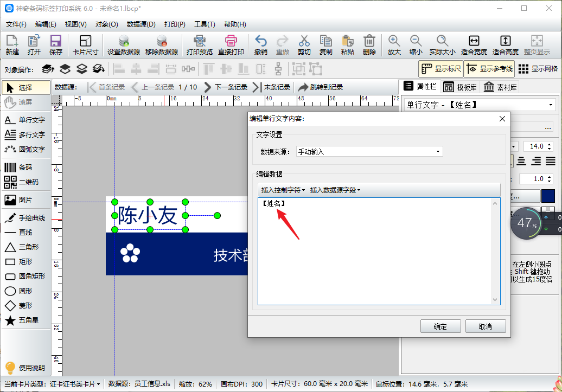The height and width of the screenshot is (392, 562).
Task: Select the 二维码 QR code tool
Action: click(x=25, y=182)
